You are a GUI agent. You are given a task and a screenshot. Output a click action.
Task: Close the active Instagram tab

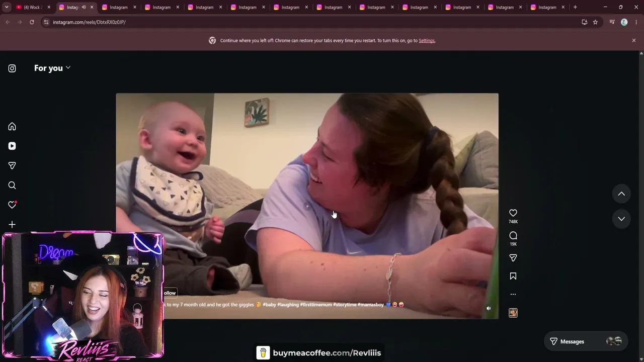click(92, 7)
